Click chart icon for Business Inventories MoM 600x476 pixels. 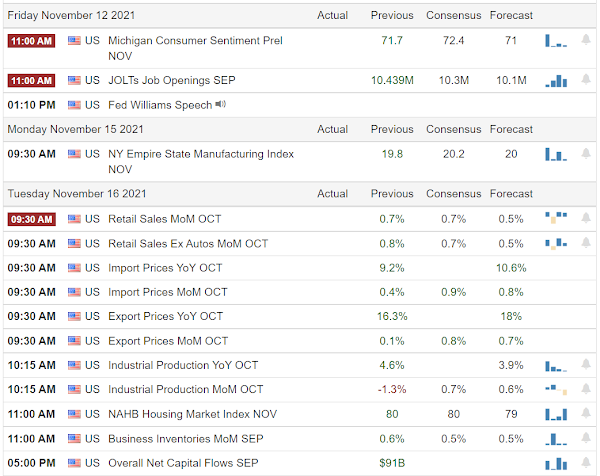(555, 438)
